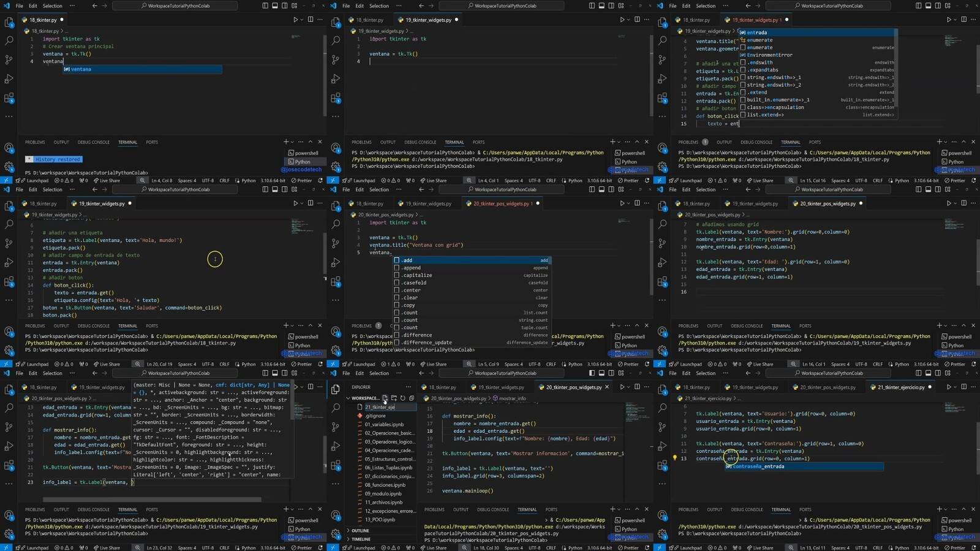Click WorkspaceTutorialPythonColab command center, Ln 4, Col 8 window
Viewport: 980px width, 551px height.
[x=175, y=6]
